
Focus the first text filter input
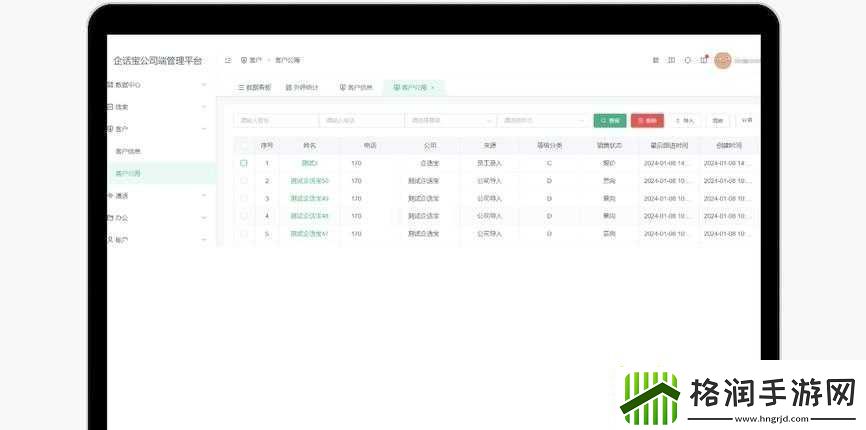(x=276, y=120)
